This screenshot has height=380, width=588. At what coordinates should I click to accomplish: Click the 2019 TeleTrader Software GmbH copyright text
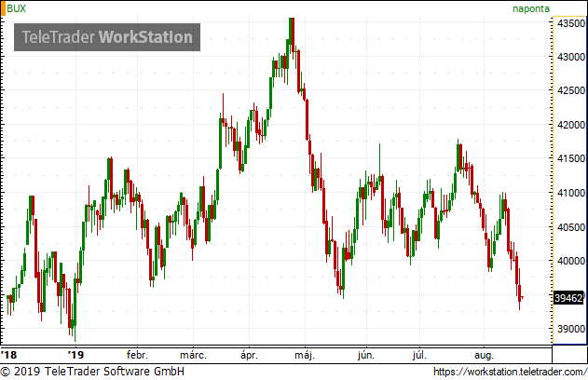click(92, 372)
